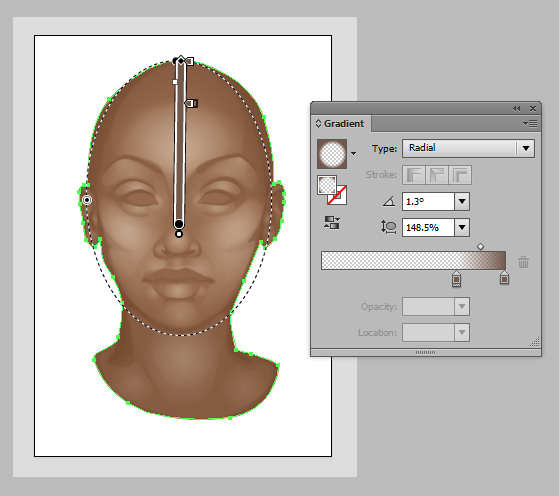The height and width of the screenshot is (496, 559).
Task: Select the third Stroke gradient option icon
Action: [460, 175]
